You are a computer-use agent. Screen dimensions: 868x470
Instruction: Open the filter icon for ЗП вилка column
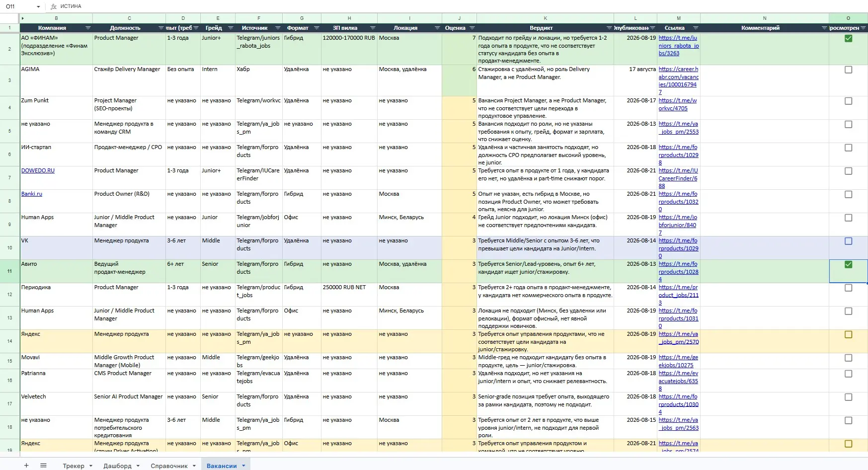(373, 28)
